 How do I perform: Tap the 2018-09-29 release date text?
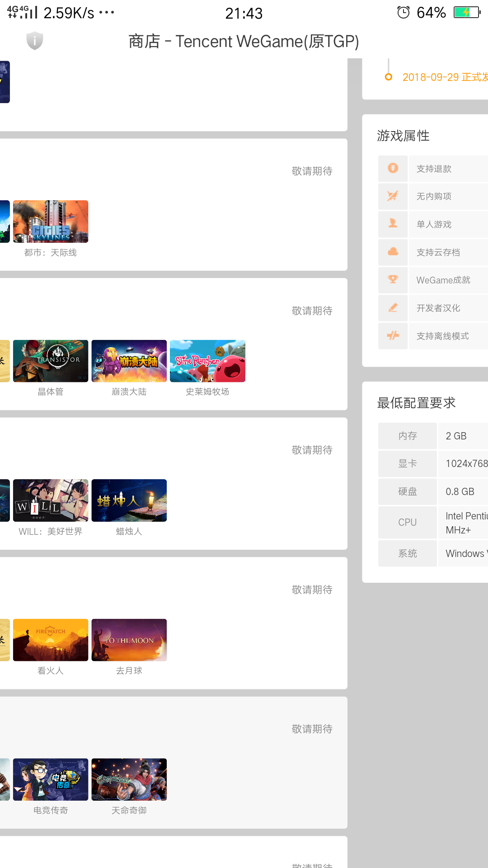(x=445, y=77)
